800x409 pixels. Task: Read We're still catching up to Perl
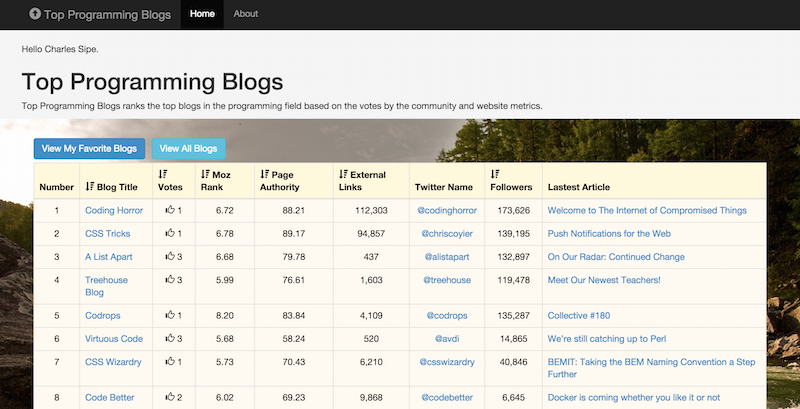tap(607, 339)
